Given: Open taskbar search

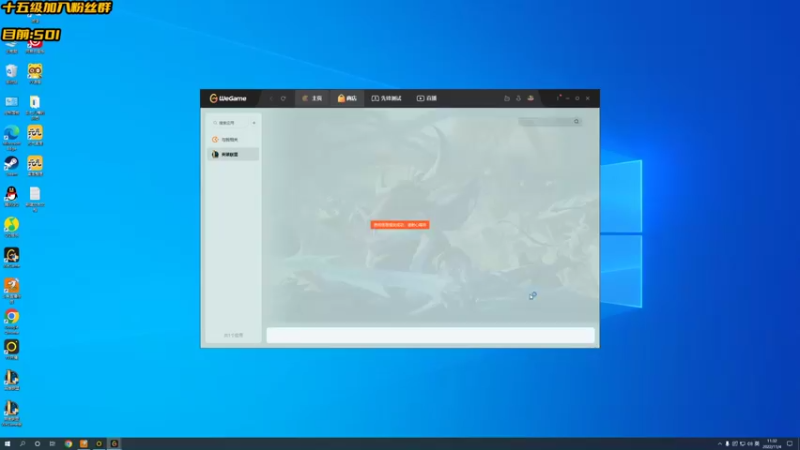Looking at the screenshot, I should (22, 444).
